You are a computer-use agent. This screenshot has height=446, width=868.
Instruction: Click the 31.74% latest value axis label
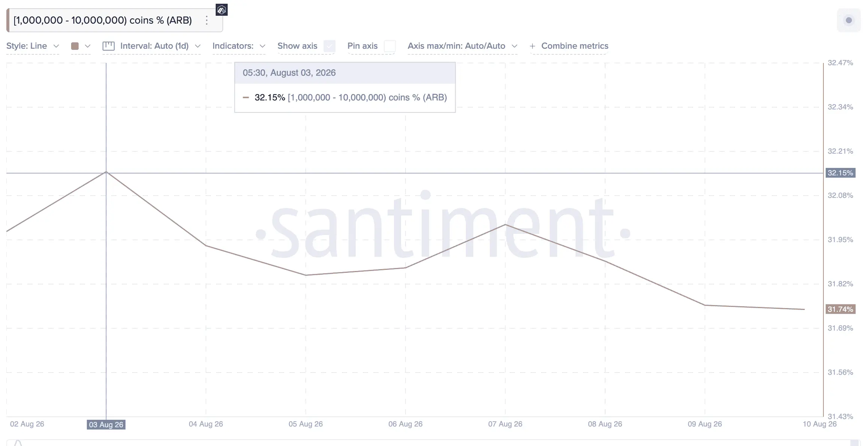[840, 309]
